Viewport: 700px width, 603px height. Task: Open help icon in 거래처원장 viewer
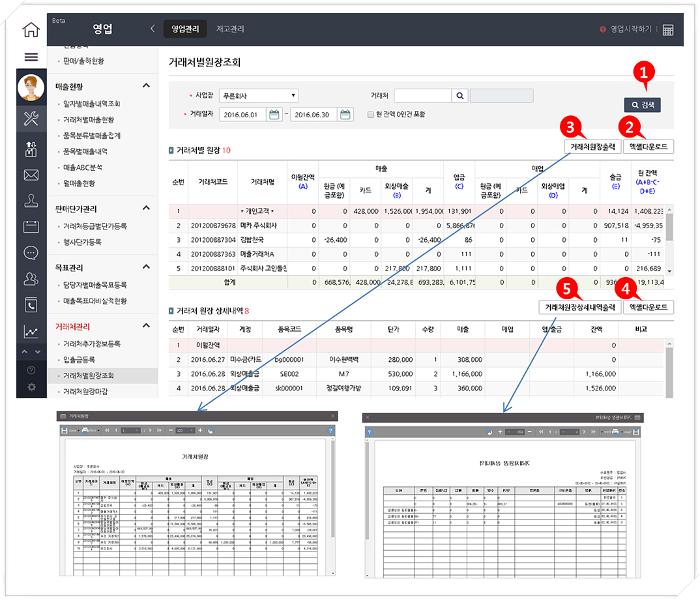(330, 431)
